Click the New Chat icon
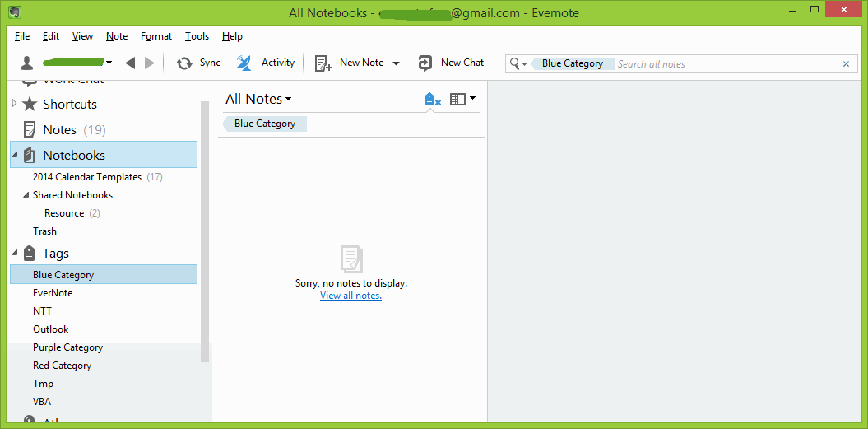868x429 pixels. click(425, 63)
